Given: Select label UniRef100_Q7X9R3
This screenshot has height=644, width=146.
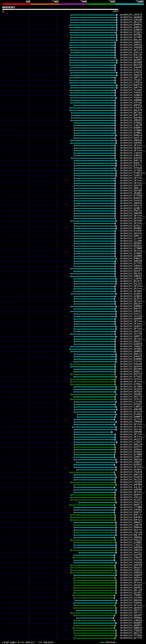Looking at the screenshot, I should point(131,37).
